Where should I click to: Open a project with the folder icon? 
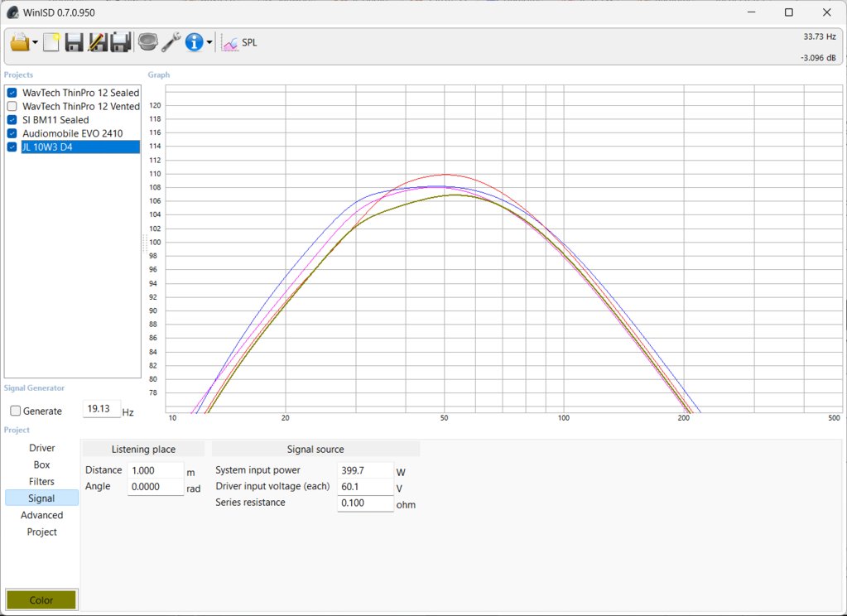[x=19, y=42]
